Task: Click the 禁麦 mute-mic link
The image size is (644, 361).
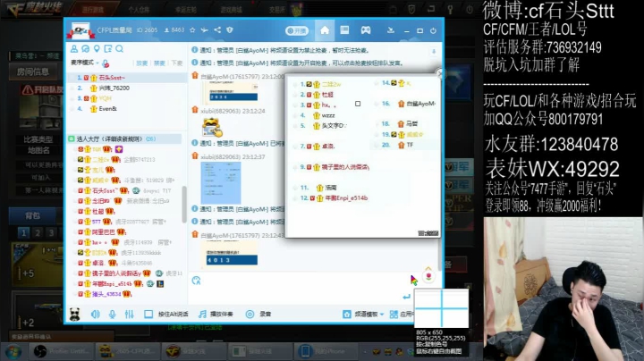Action: click(159, 63)
